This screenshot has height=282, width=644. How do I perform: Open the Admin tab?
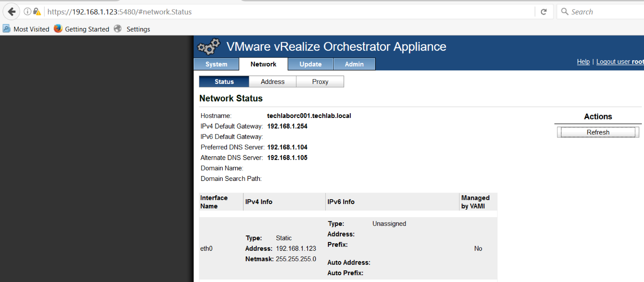[354, 64]
